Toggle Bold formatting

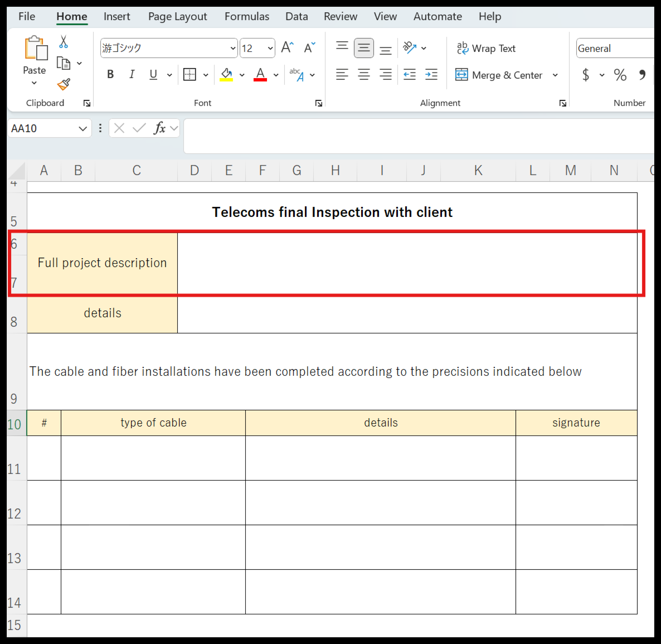[110, 74]
